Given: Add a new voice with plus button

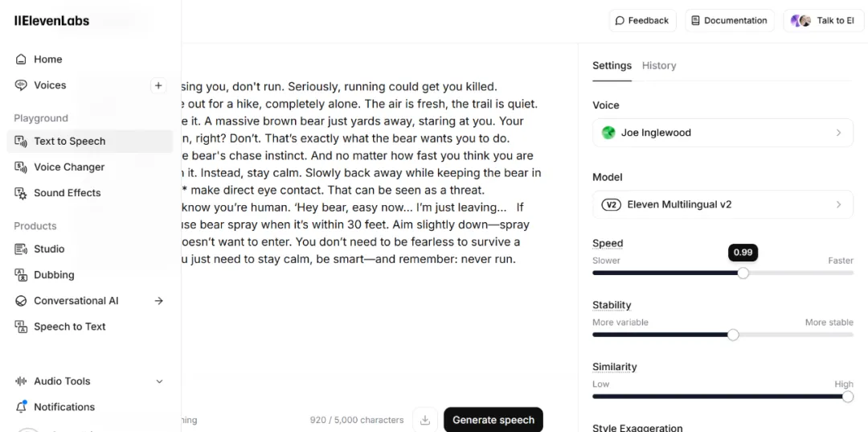Looking at the screenshot, I should [158, 85].
